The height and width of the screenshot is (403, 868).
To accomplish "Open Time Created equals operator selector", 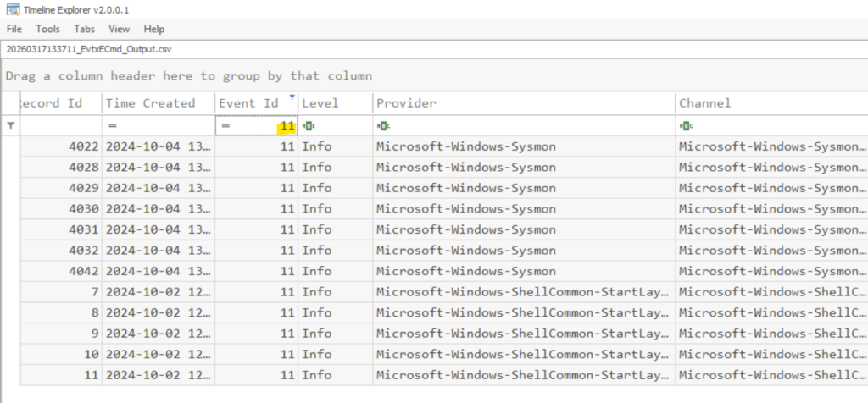I will click(112, 125).
